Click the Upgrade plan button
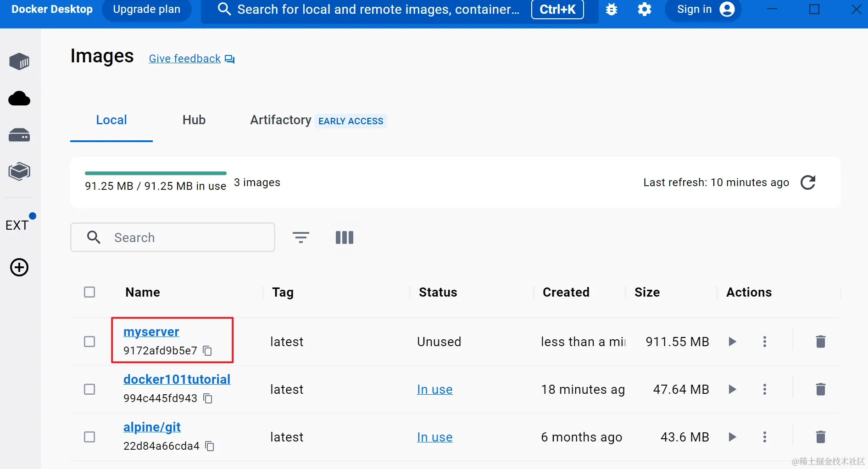The width and height of the screenshot is (868, 469). [147, 10]
